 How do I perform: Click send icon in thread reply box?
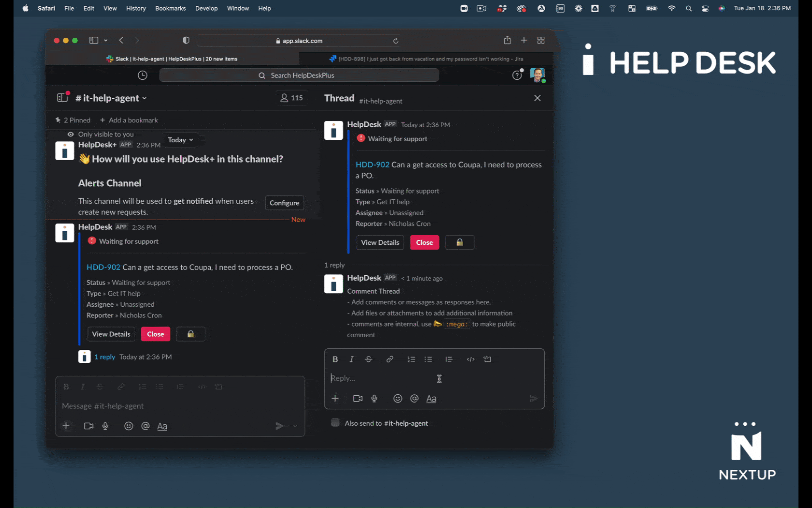[533, 399]
